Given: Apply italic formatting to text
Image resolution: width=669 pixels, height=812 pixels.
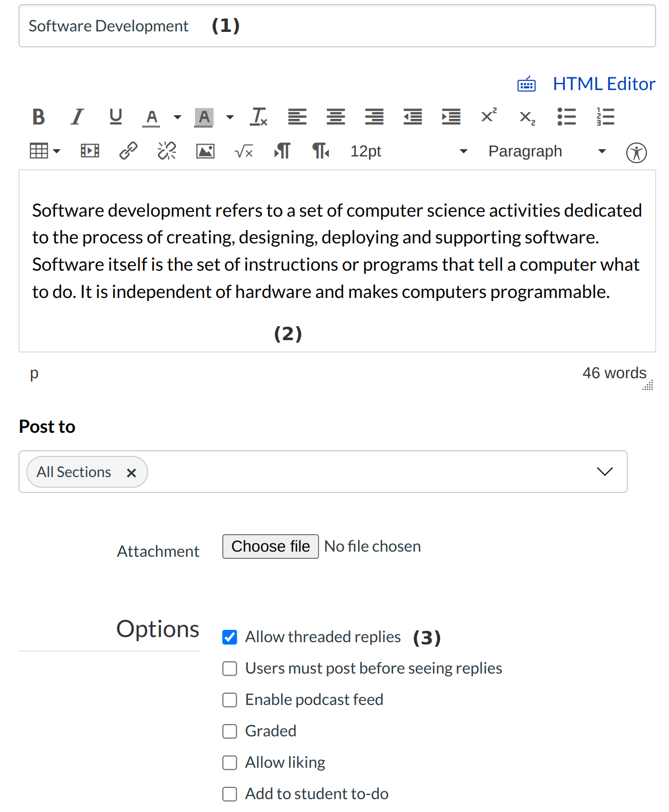Looking at the screenshot, I should 77,117.
